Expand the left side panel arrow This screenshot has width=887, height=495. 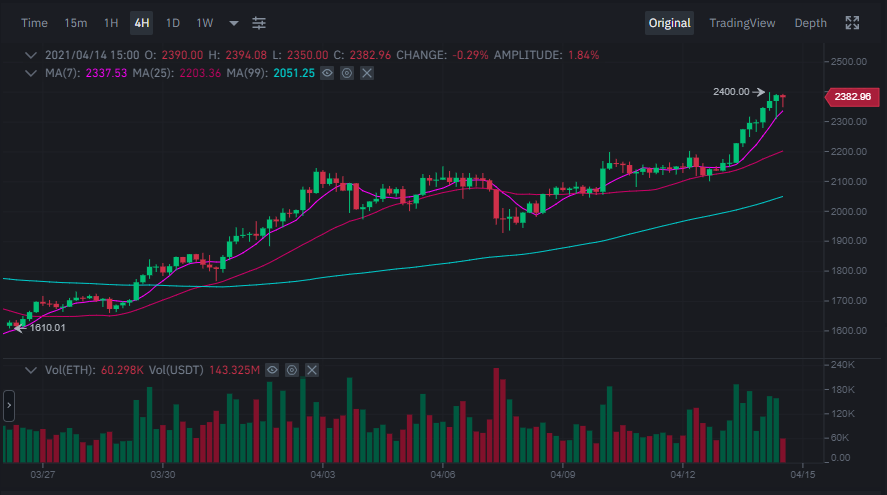click(x=8, y=406)
